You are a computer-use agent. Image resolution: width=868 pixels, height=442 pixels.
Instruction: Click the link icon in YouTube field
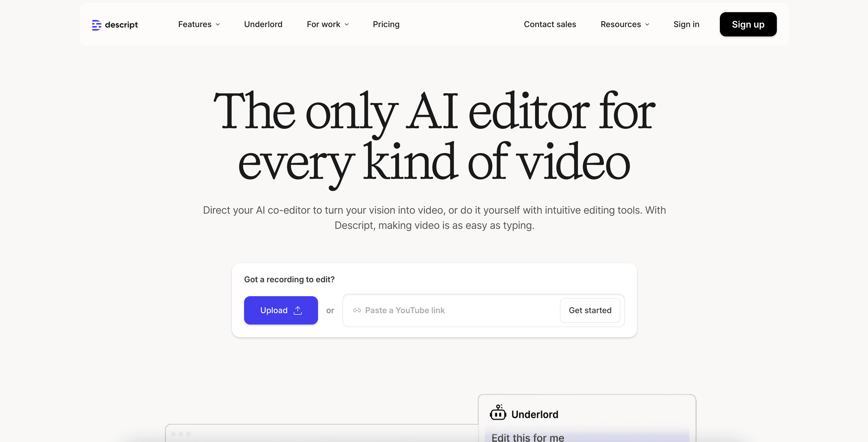coord(357,310)
